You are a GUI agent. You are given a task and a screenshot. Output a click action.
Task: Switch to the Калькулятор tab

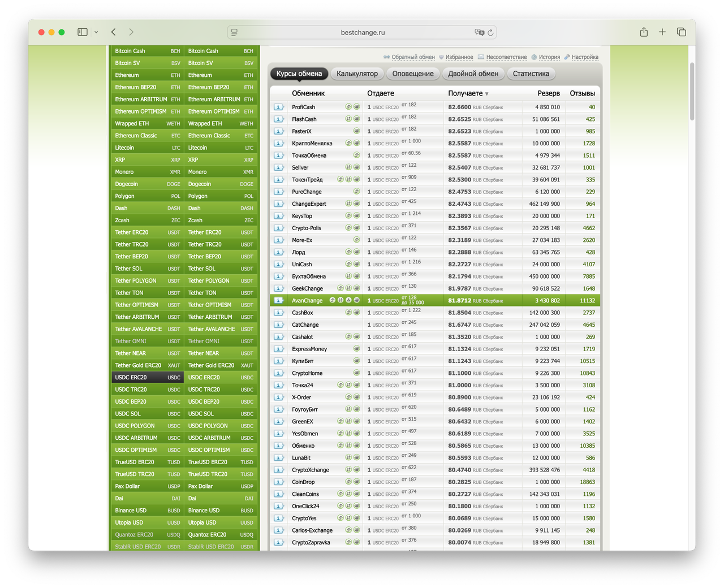point(357,73)
